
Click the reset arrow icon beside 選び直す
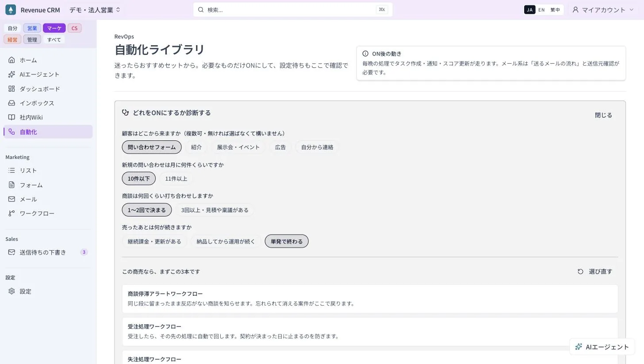(x=580, y=271)
